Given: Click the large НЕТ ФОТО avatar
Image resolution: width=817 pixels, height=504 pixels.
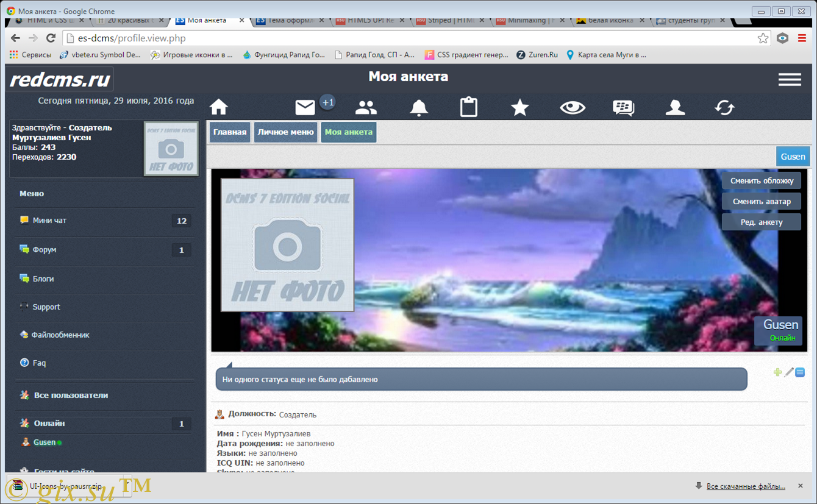Looking at the screenshot, I should pyautogui.click(x=287, y=245).
